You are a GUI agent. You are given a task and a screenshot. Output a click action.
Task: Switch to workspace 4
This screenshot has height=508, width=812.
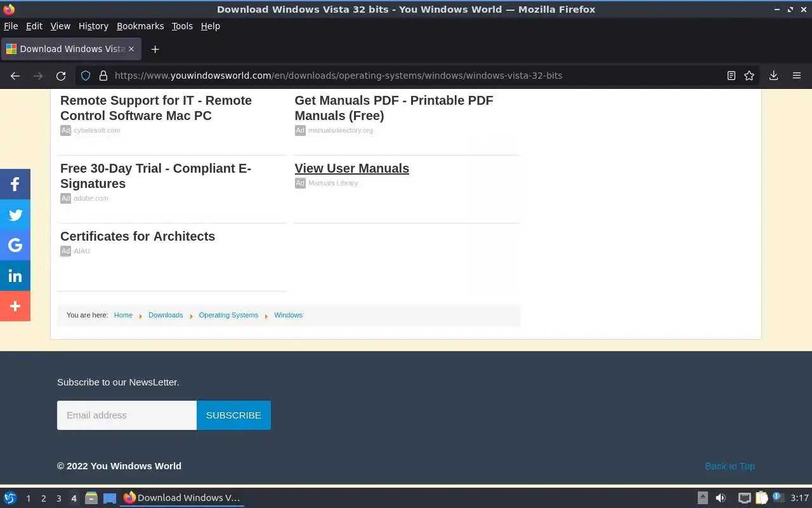[74, 498]
